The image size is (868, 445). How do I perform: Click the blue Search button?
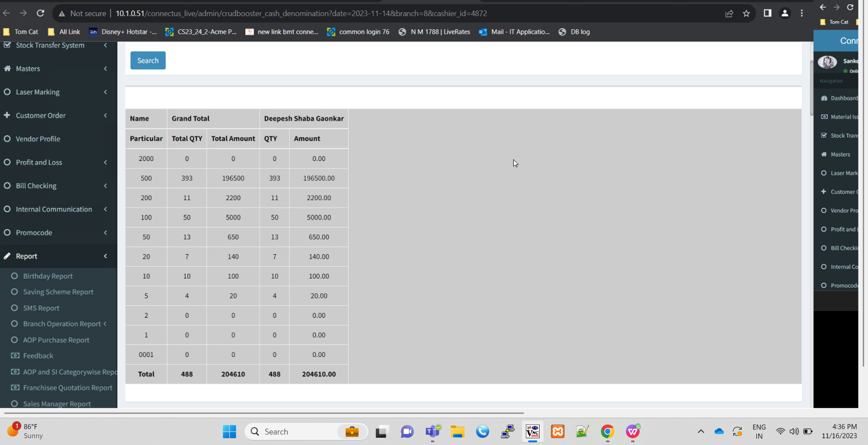[148, 60]
